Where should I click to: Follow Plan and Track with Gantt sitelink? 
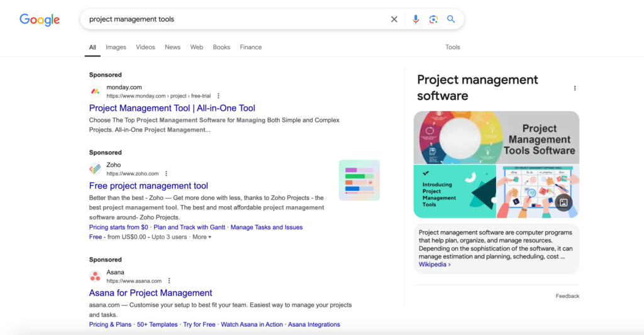tap(189, 227)
